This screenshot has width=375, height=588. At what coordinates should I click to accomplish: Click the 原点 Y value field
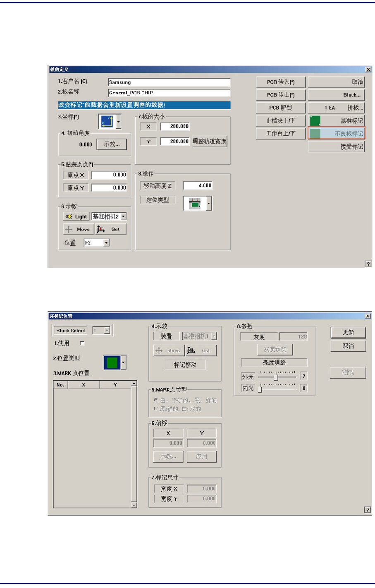pos(109,187)
